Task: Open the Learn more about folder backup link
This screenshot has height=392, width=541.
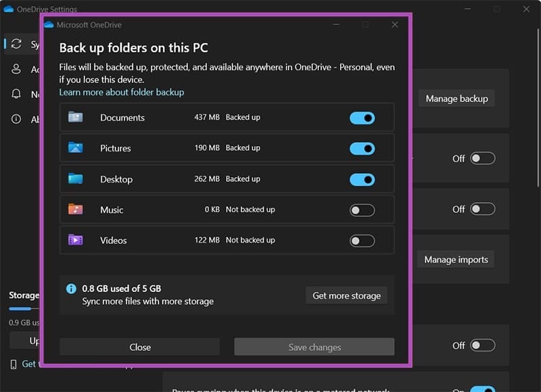Action: click(x=122, y=92)
